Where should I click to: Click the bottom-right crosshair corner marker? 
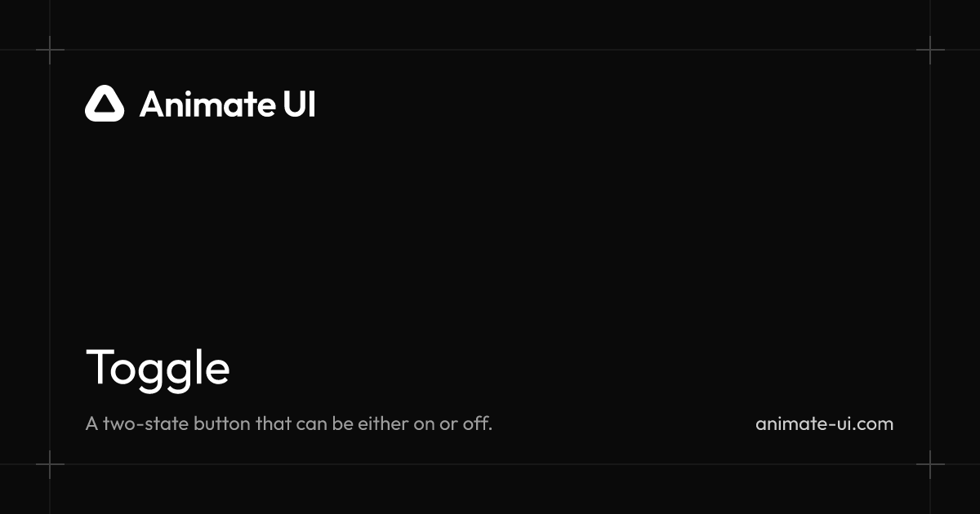coord(930,464)
